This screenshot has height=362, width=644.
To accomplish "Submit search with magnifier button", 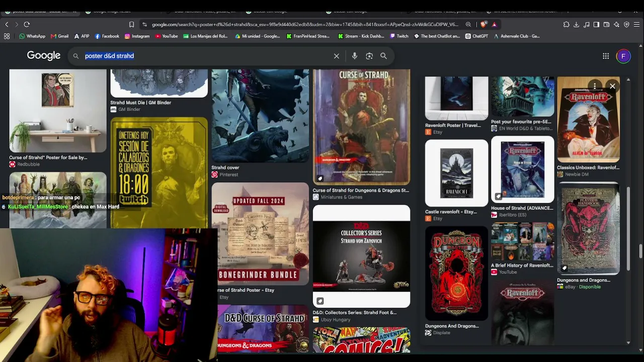I will click(x=383, y=56).
